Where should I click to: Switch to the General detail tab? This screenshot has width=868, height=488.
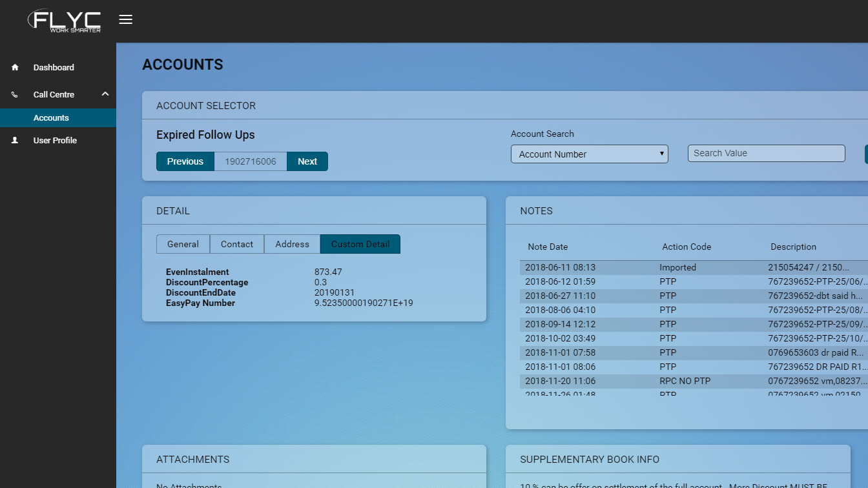183,244
